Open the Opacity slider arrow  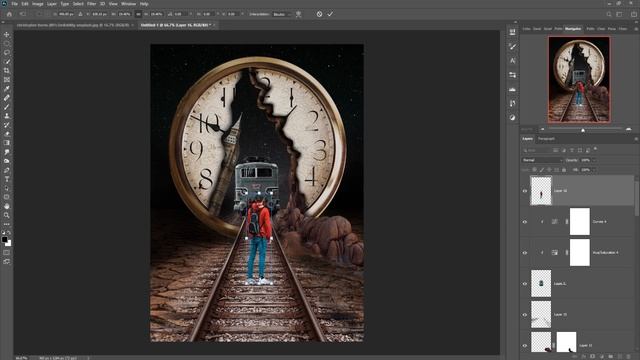click(x=594, y=160)
